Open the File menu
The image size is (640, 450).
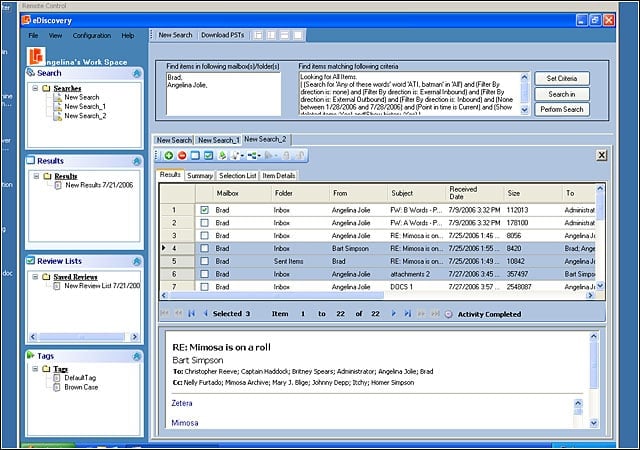(33, 36)
